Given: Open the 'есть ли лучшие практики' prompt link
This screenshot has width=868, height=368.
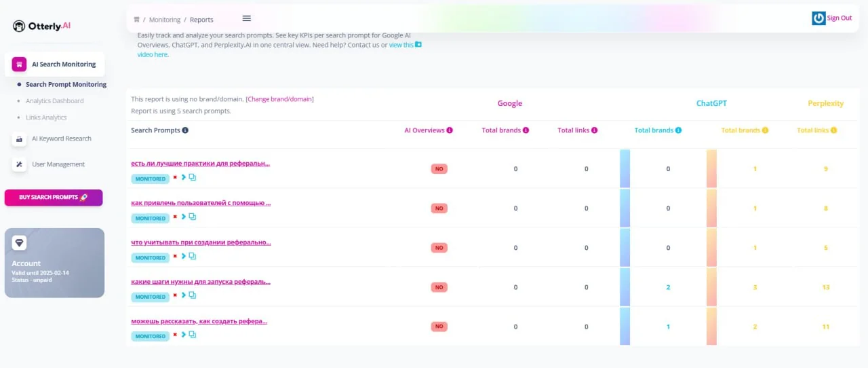Looking at the screenshot, I should [201, 164].
